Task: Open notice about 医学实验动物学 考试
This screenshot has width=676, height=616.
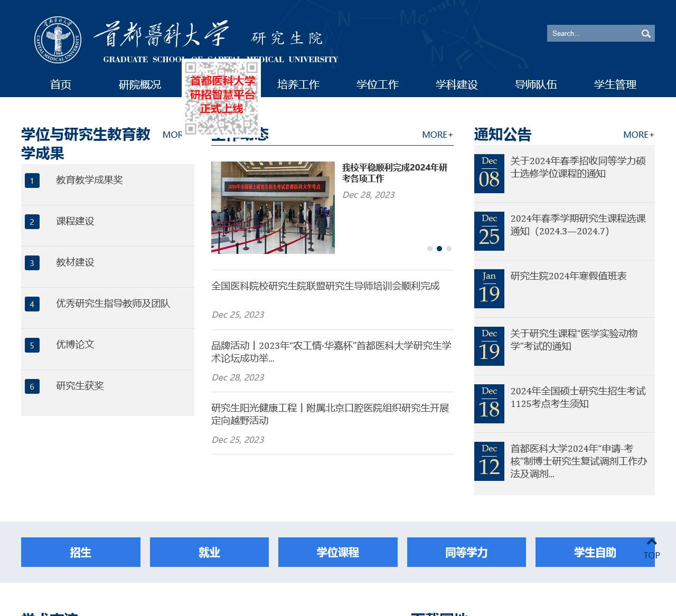Action: coord(574,340)
